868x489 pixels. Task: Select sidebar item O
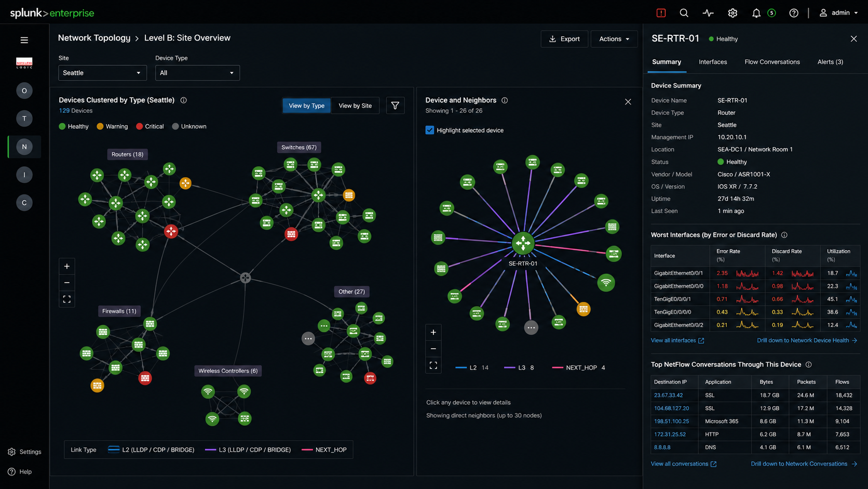(24, 90)
